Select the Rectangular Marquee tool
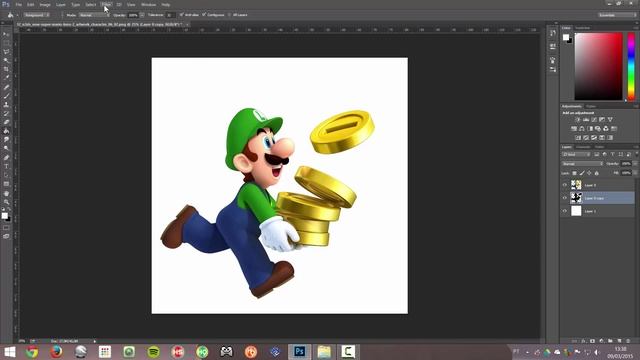640x360 pixels. tap(6, 43)
